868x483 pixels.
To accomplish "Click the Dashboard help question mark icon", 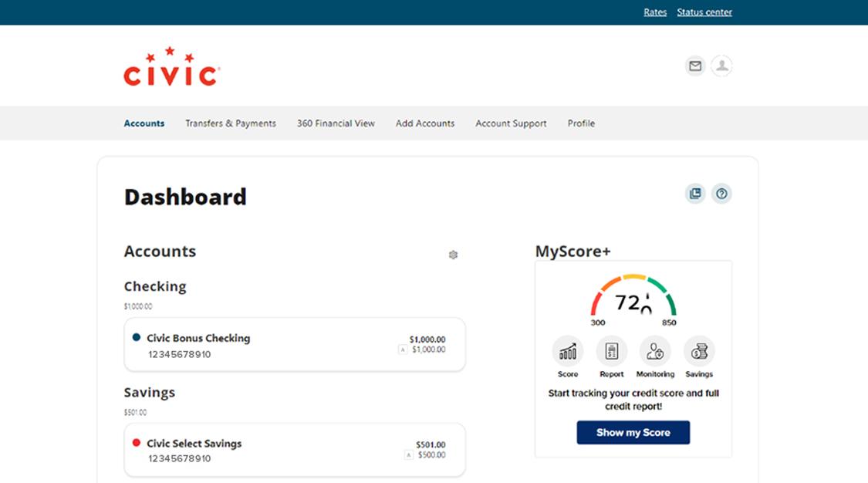I will click(x=721, y=194).
